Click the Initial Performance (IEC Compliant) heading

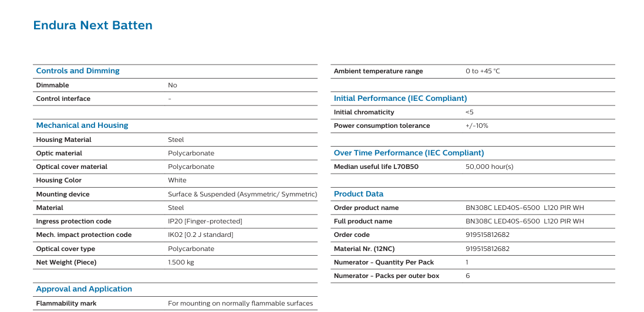point(400,99)
